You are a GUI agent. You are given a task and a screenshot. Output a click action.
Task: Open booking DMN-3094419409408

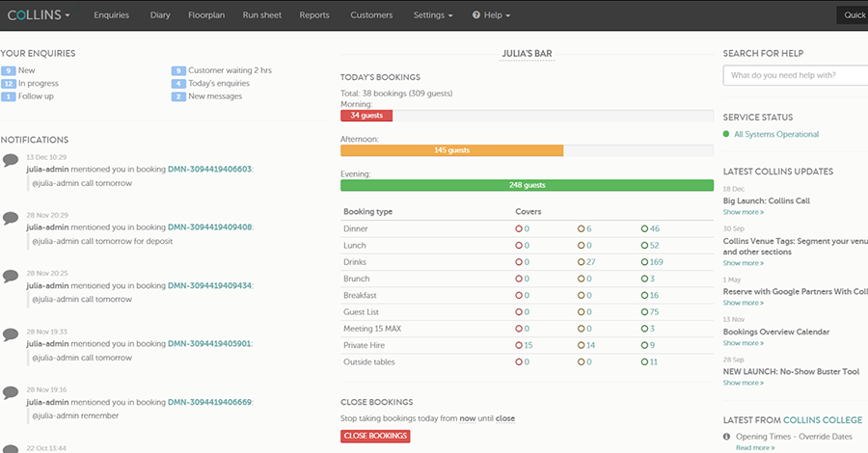click(x=210, y=227)
